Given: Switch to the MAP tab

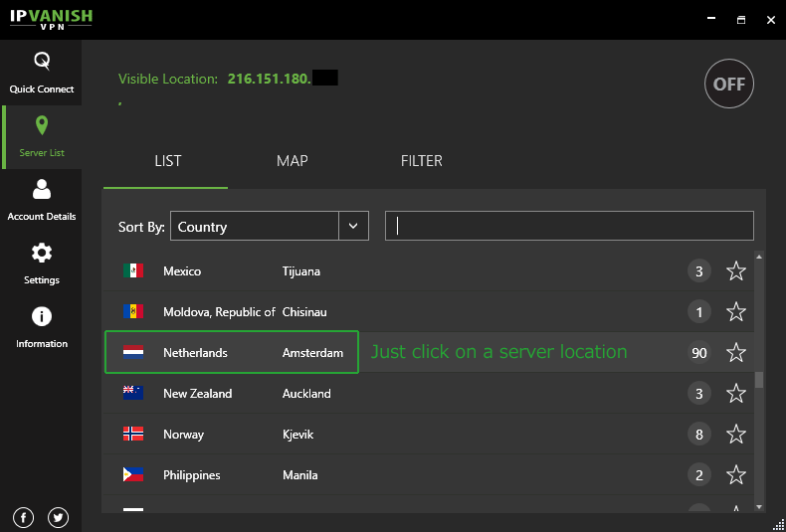Looking at the screenshot, I should (x=292, y=161).
